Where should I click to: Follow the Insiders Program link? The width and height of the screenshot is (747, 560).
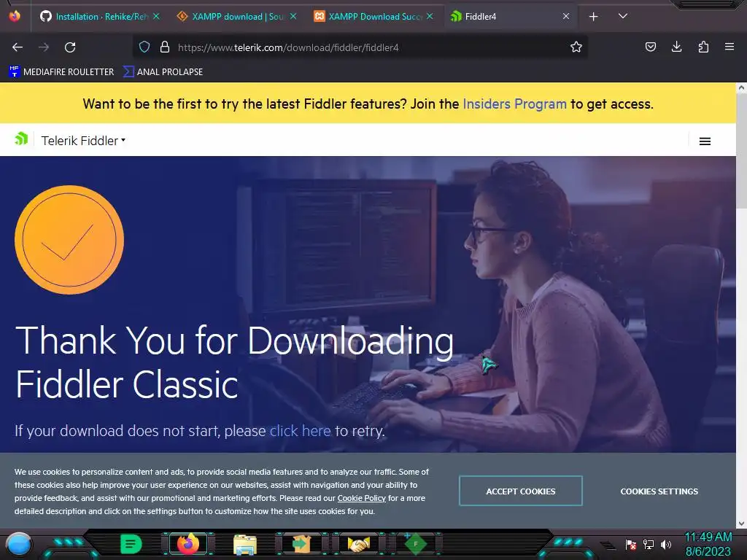(x=514, y=104)
